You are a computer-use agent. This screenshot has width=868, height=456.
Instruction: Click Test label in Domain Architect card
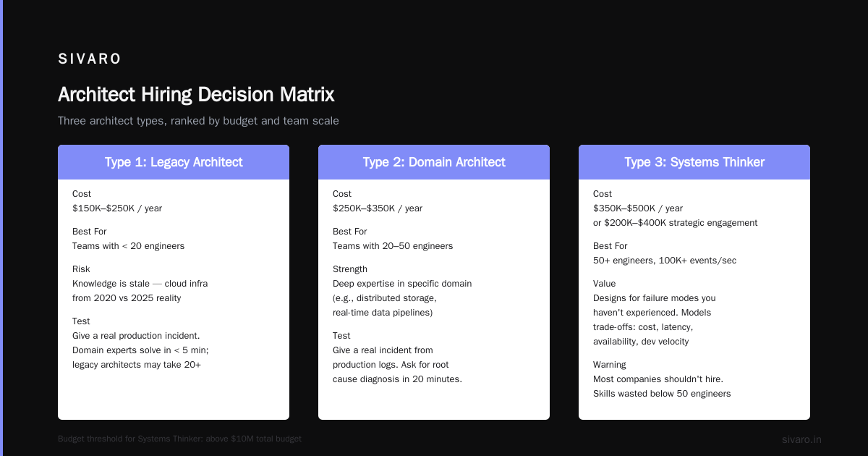(x=341, y=336)
